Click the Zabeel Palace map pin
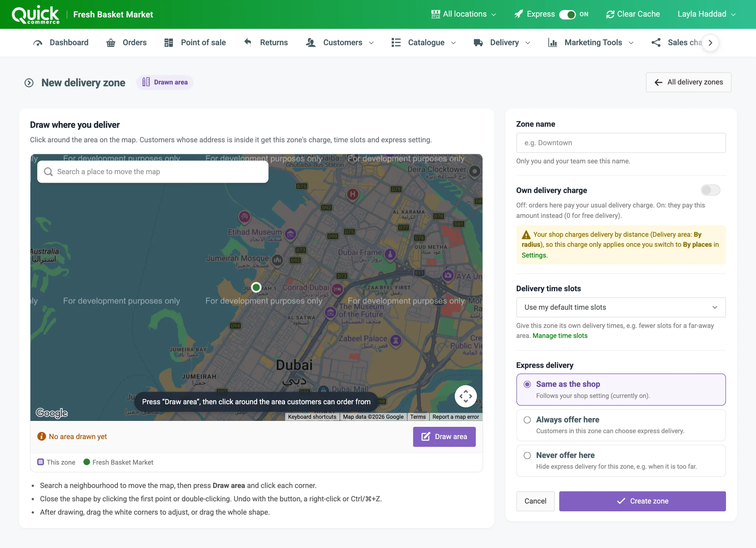This screenshot has height=548, width=756. 396,340
